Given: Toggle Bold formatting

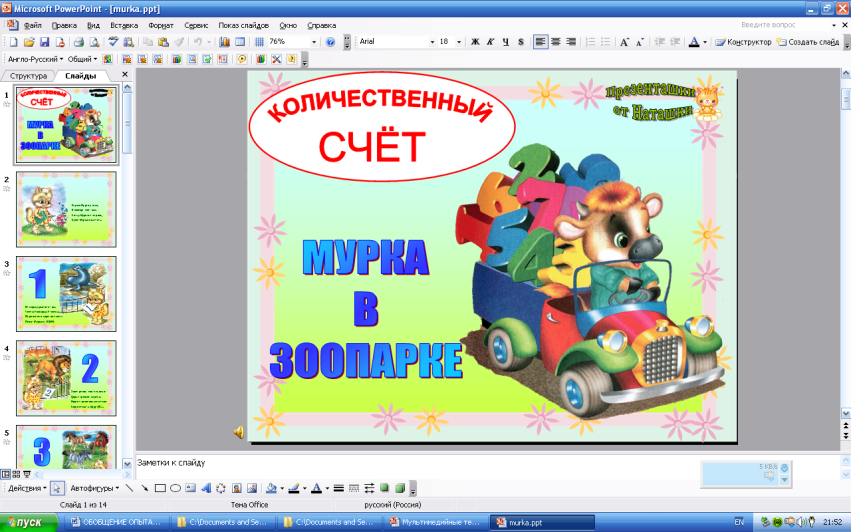Looking at the screenshot, I should (x=475, y=42).
